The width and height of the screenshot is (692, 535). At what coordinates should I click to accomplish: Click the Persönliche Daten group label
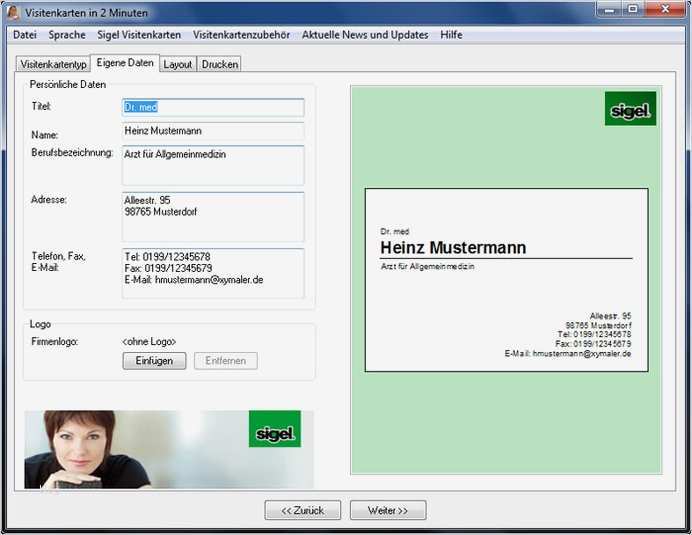[x=68, y=84]
